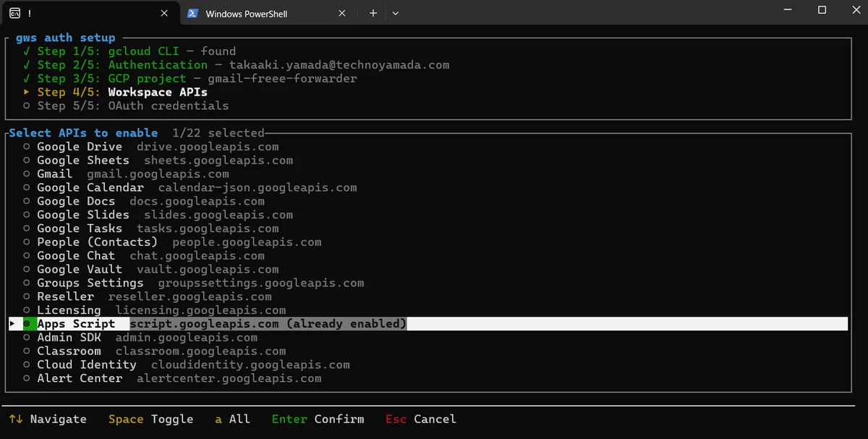Click the Space Toggle hint
Image resolution: width=868 pixels, height=439 pixels.
coord(150,419)
